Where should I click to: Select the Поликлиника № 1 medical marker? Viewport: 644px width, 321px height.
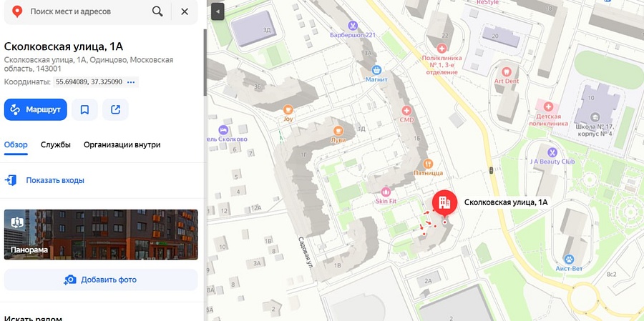tap(442, 49)
